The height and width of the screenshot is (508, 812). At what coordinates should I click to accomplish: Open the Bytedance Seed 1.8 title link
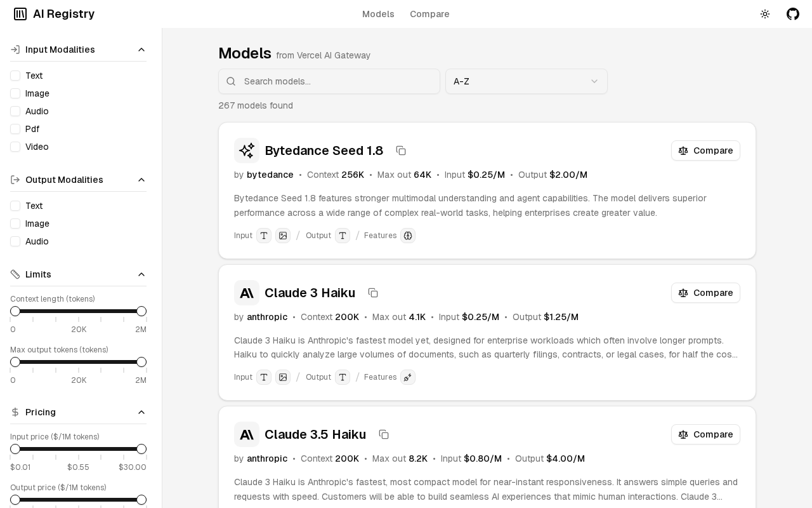pyautogui.click(x=324, y=150)
